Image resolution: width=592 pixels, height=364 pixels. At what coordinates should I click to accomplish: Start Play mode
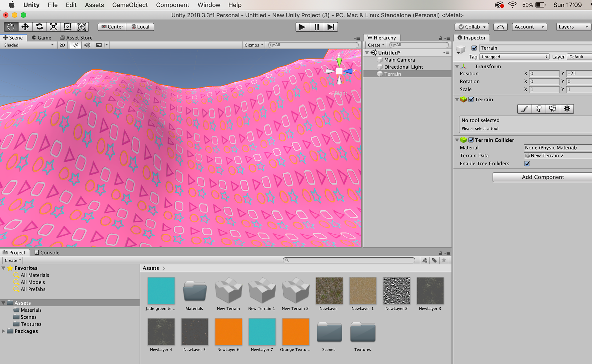click(302, 27)
